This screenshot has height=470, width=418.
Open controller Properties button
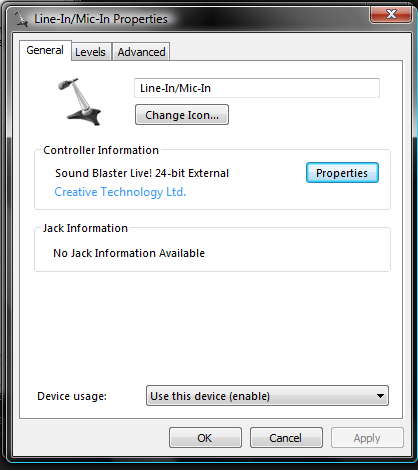(x=342, y=173)
